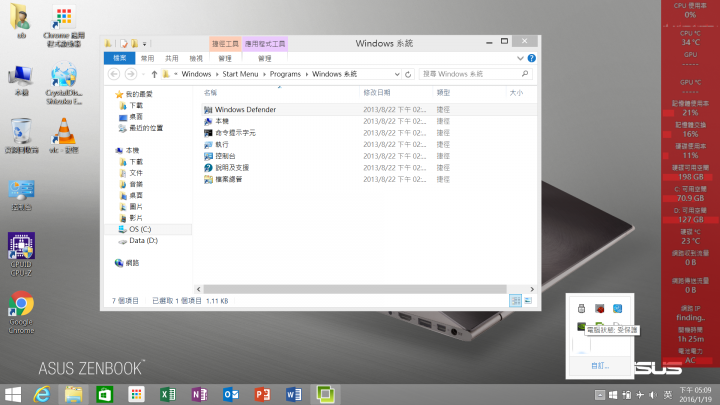Open 圖片 in the navigation pane
Image resolution: width=720 pixels, height=405 pixels.
point(136,207)
